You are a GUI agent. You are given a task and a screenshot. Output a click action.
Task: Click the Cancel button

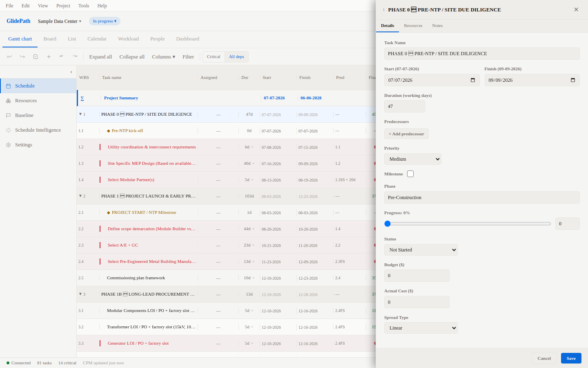tap(544, 358)
